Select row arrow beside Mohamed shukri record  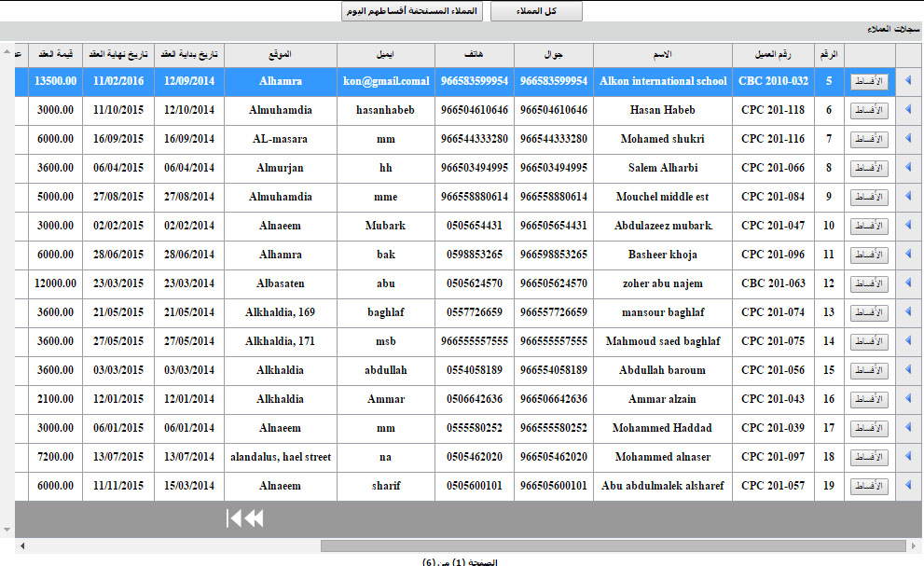coord(908,139)
